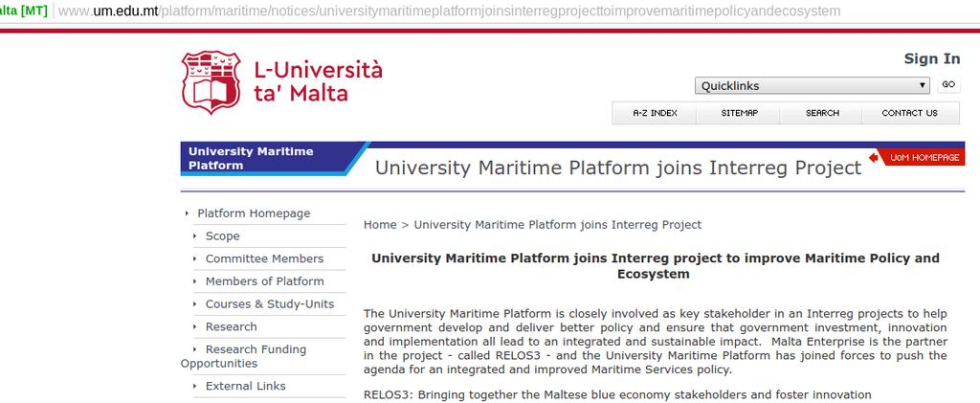Open the Contact Us page
The image size is (980, 403).
tap(909, 113)
